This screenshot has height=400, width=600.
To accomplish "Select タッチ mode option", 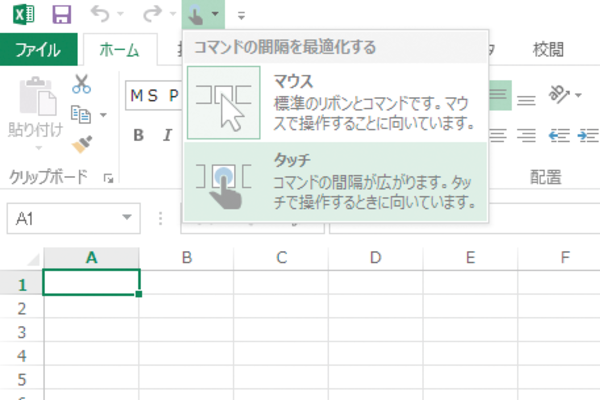I will [335, 181].
